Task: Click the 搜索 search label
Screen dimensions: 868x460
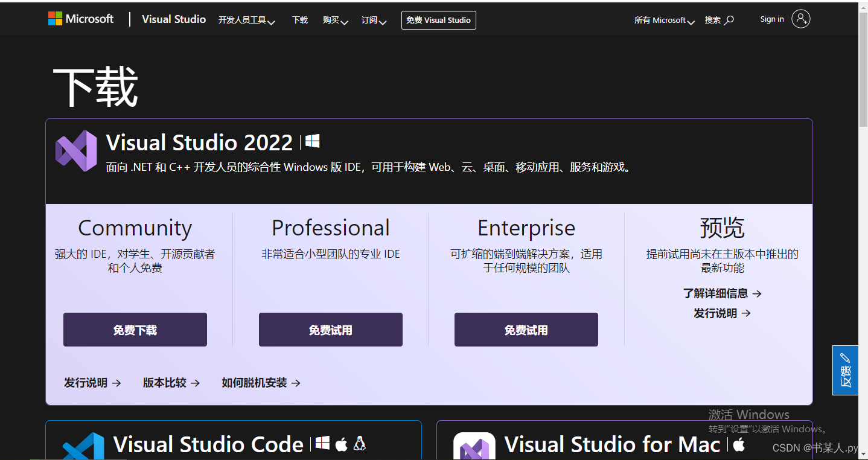Action: tap(713, 20)
